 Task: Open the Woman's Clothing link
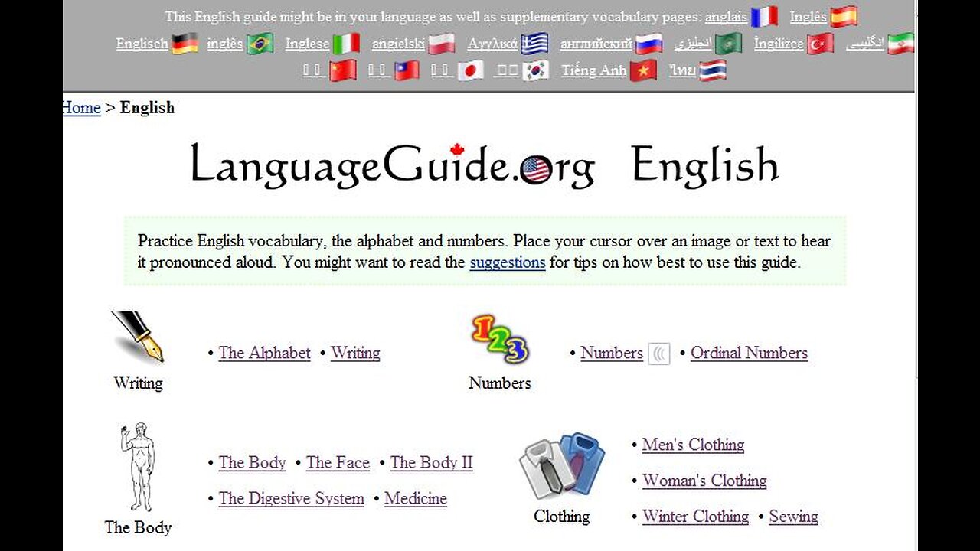click(x=704, y=481)
